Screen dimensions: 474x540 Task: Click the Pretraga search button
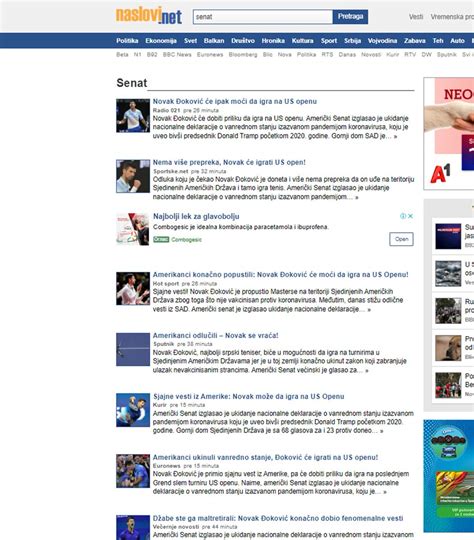pos(350,17)
